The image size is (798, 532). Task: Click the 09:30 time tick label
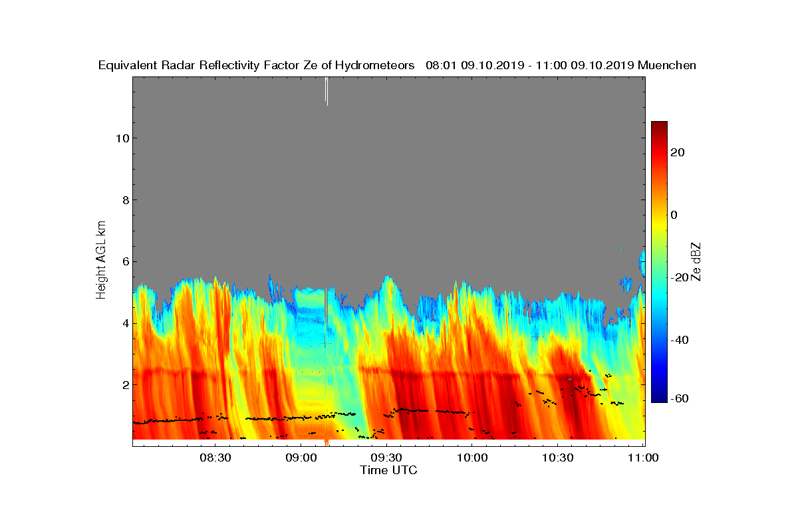(x=386, y=458)
